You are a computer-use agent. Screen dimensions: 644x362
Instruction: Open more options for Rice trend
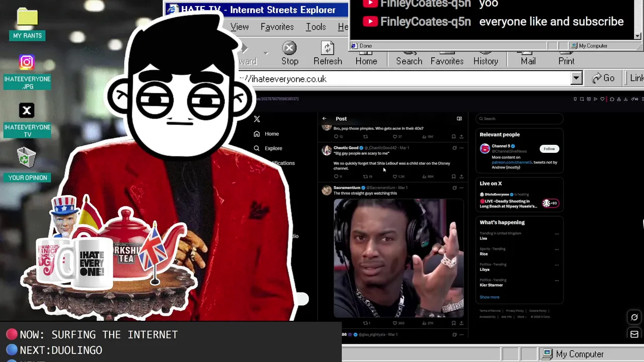tap(556, 249)
